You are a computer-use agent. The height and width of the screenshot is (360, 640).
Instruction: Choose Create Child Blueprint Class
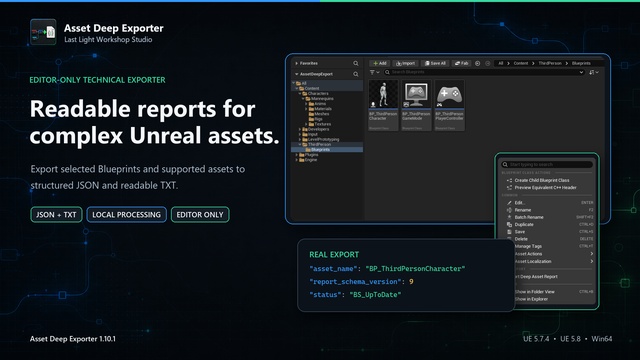pyautogui.click(x=542, y=180)
